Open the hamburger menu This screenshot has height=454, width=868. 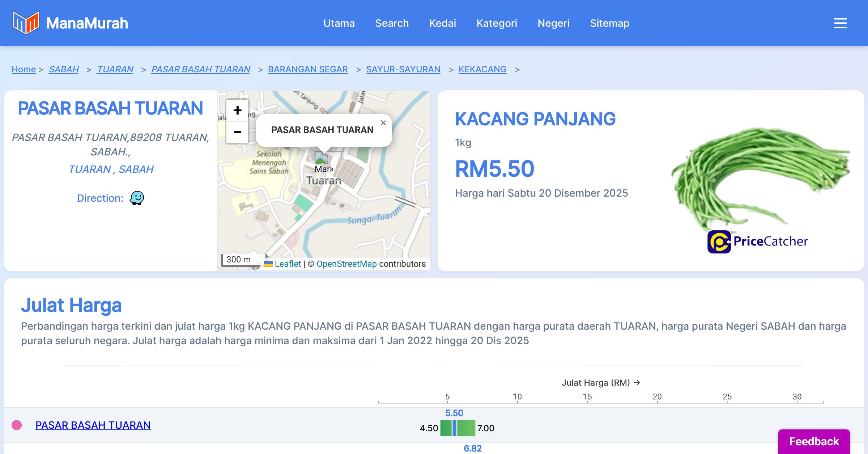(x=840, y=23)
